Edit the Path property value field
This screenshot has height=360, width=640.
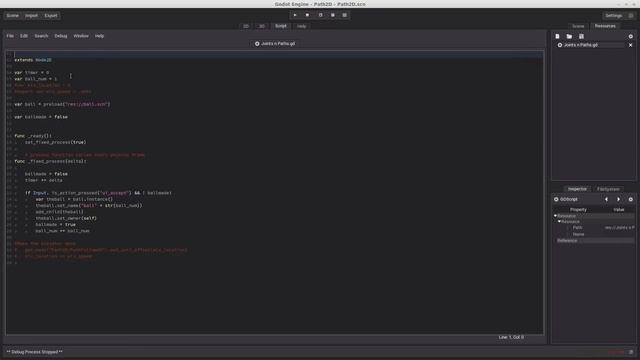[x=619, y=228]
